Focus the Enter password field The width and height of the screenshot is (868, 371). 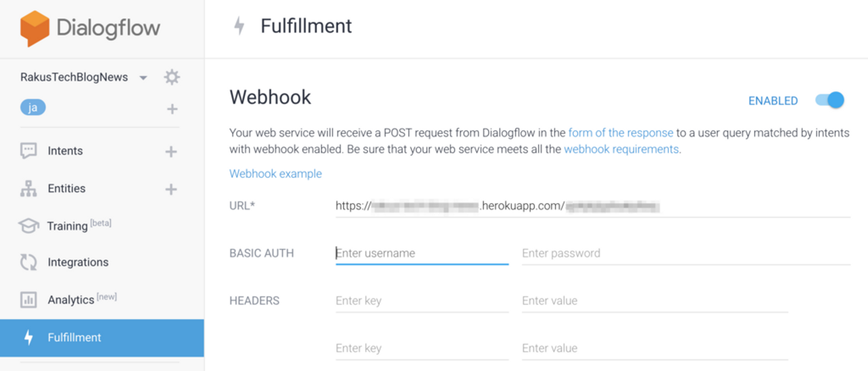pos(685,253)
